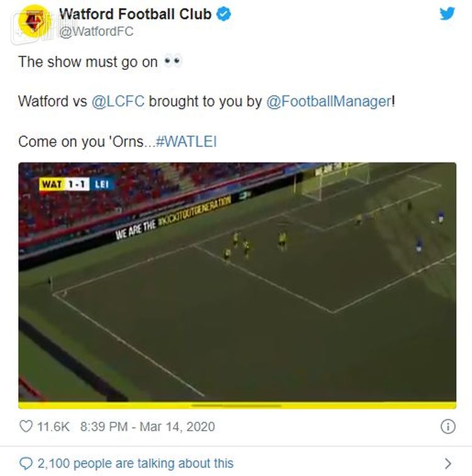This screenshot has width=472, height=476.
Task: Open the tweet info circle icon
Action: pyautogui.click(x=447, y=426)
